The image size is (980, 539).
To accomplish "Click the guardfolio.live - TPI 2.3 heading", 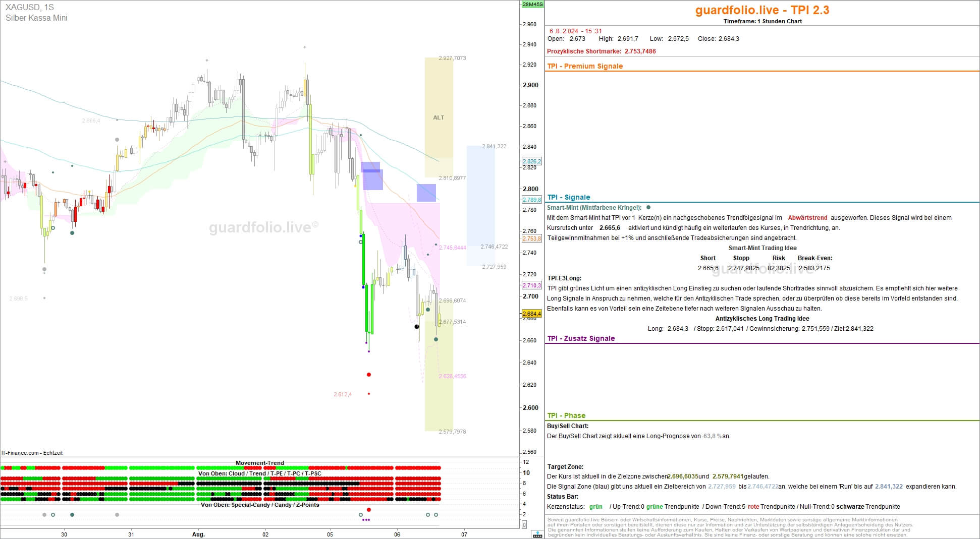I will point(762,10).
